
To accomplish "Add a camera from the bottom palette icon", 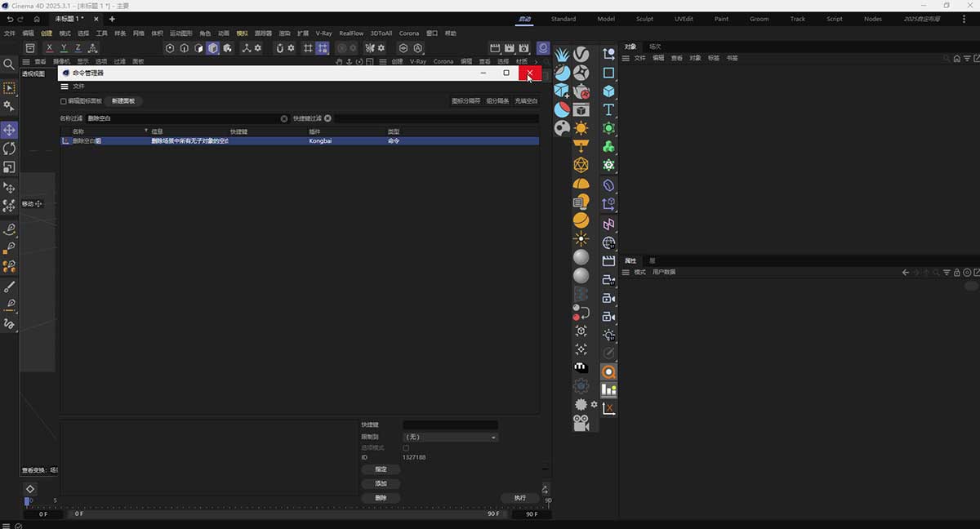I will (x=581, y=422).
